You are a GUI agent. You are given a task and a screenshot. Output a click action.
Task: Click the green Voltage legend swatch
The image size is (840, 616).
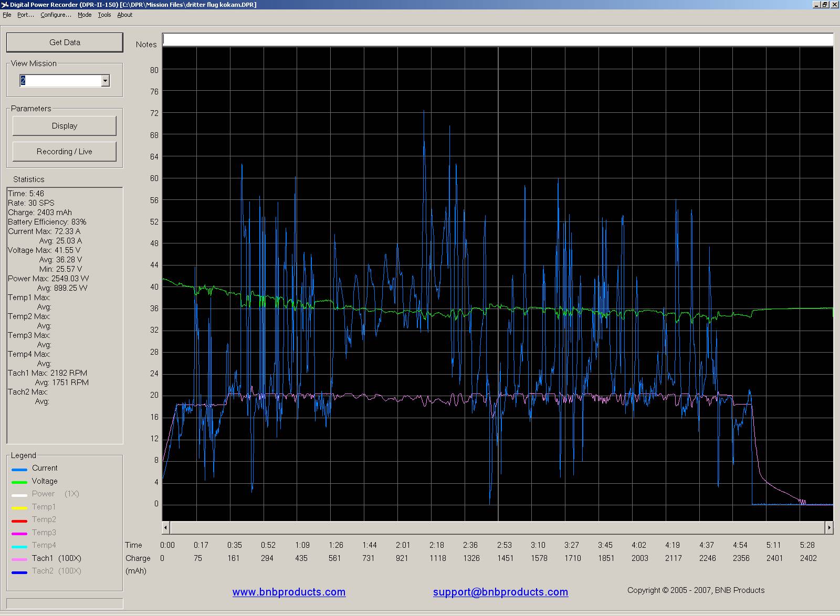(19, 482)
